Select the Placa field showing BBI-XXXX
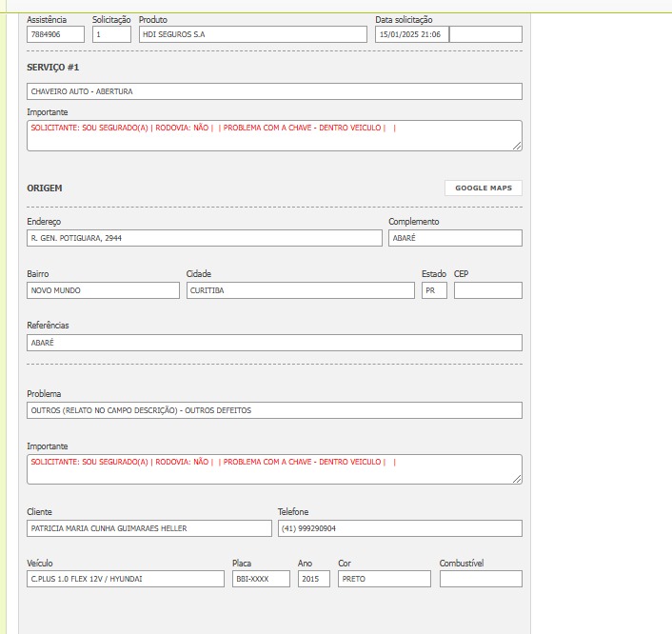672x634 pixels. pyautogui.click(x=261, y=579)
